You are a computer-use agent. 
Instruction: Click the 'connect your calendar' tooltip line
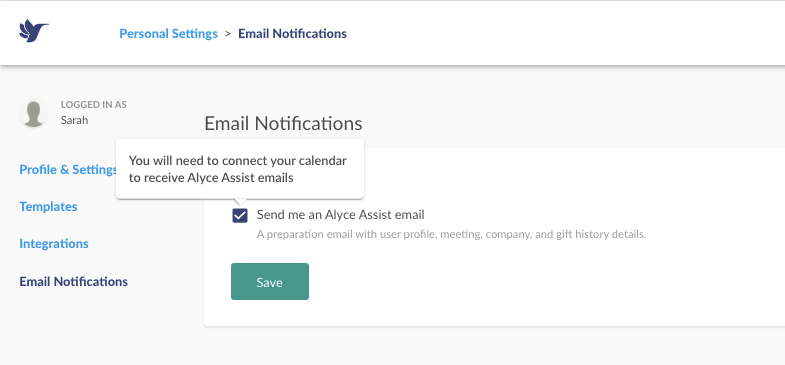point(238,161)
